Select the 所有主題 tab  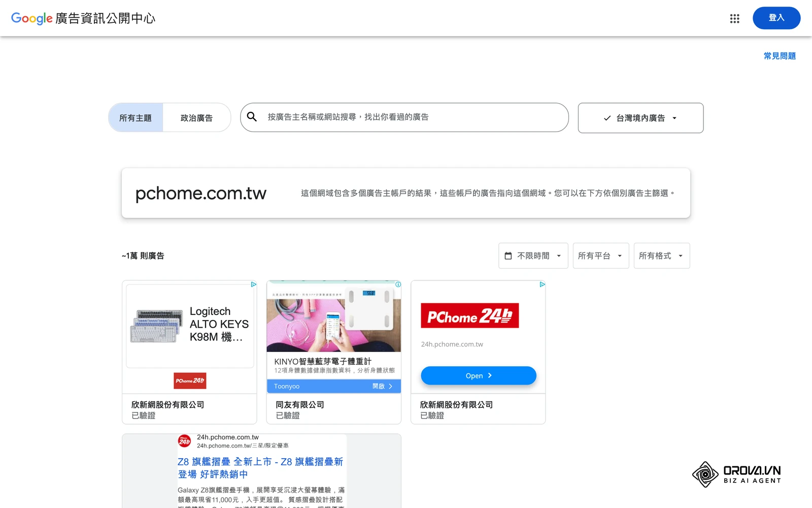(136, 118)
